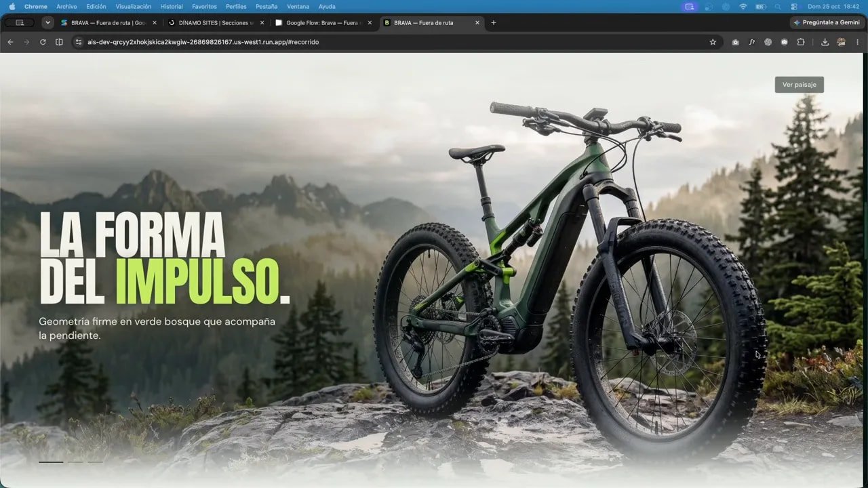
Task: Click the screen mirroring icon in the menu bar
Action: click(x=690, y=6)
